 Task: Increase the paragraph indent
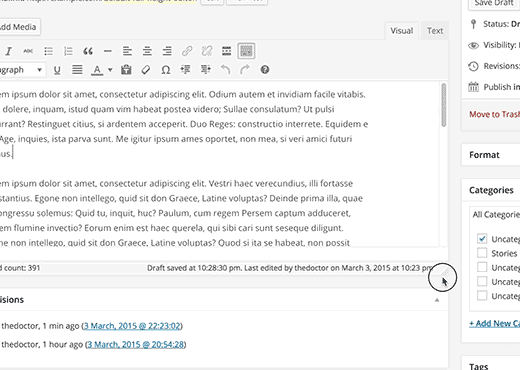pyautogui.click(x=205, y=70)
